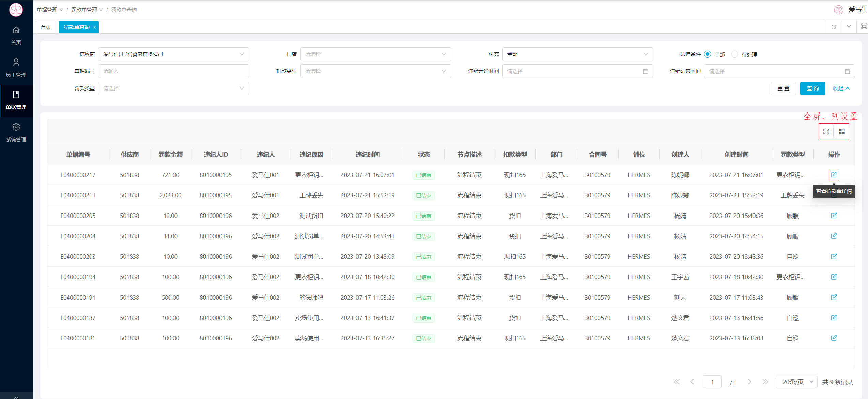This screenshot has width=868, height=399.
Task: Click 违纪原因 cell 的法师吧
Action: pos(311,298)
